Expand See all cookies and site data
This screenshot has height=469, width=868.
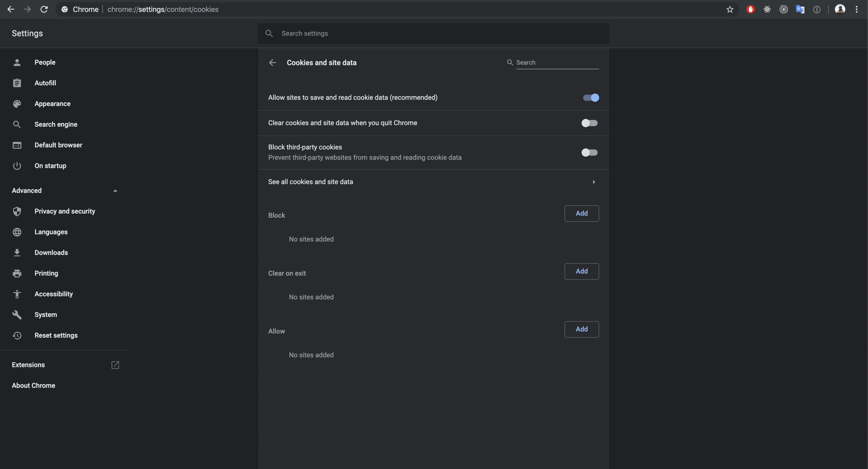pyautogui.click(x=594, y=182)
